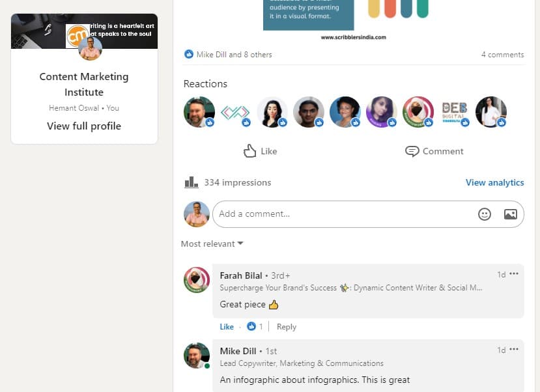
Task: Open teal arrows logo reactor avatar
Action: pyautogui.click(x=236, y=112)
